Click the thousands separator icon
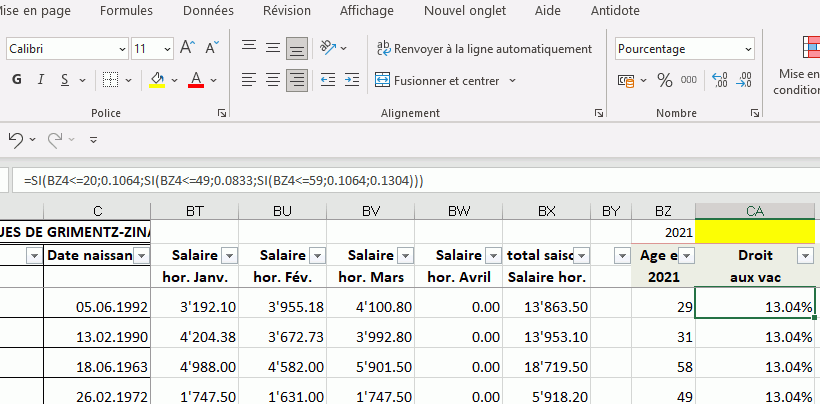This screenshot has width=820, height=404. tap(691, 80)
